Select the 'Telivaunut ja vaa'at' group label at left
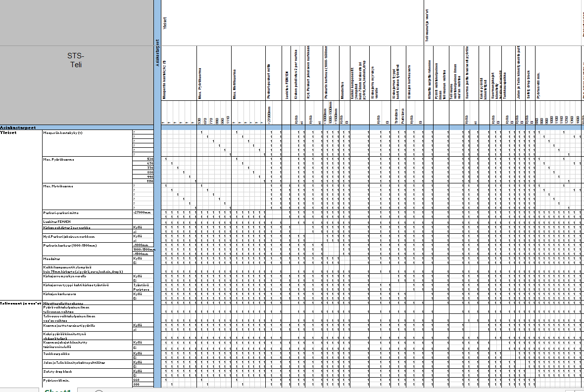584x392 pixels. click(20, 304)
